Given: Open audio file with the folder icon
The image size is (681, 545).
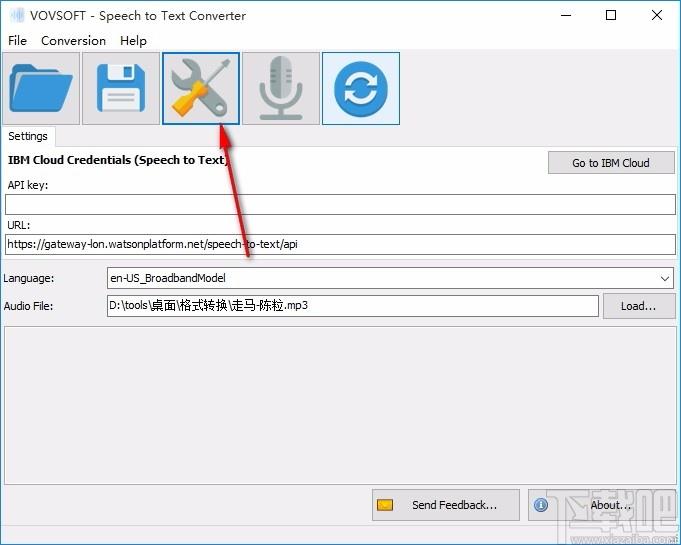Looking at the screenshot, I should pos(41,89).
